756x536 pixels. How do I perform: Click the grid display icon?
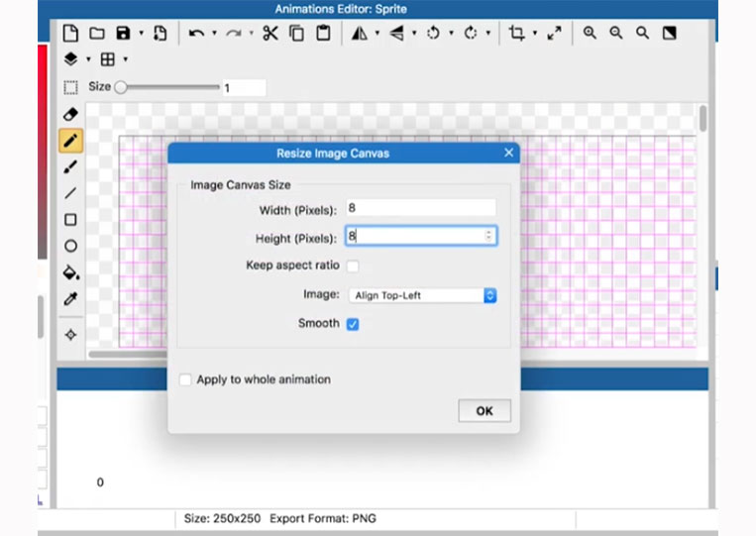[x=108, y=59]
